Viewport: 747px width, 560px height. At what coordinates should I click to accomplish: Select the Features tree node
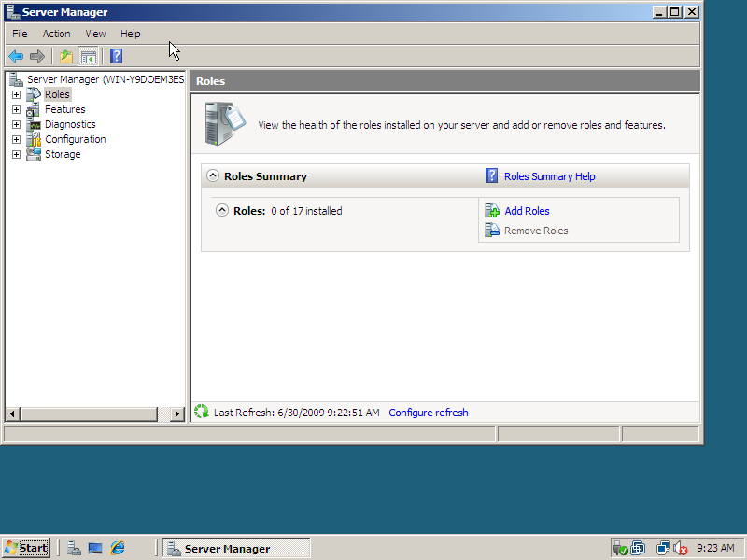coord(64,109)
